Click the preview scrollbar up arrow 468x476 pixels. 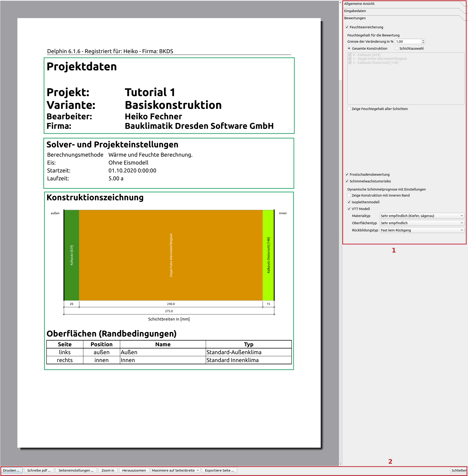[x=340, y=3]
